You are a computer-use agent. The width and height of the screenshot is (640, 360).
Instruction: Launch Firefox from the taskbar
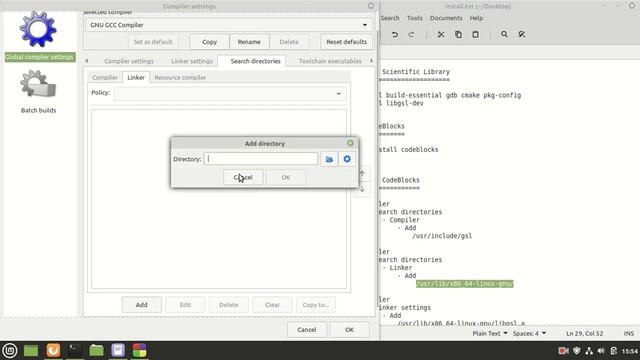point(53,350)
